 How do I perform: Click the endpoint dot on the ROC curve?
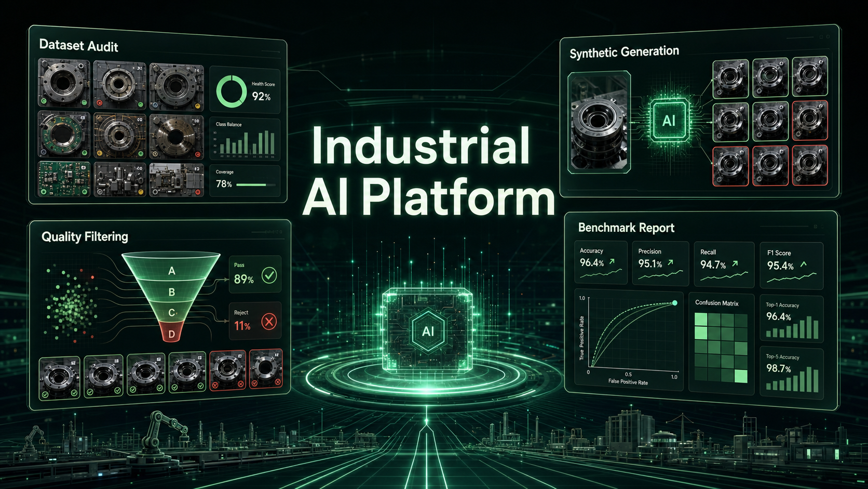click(674, 303)
